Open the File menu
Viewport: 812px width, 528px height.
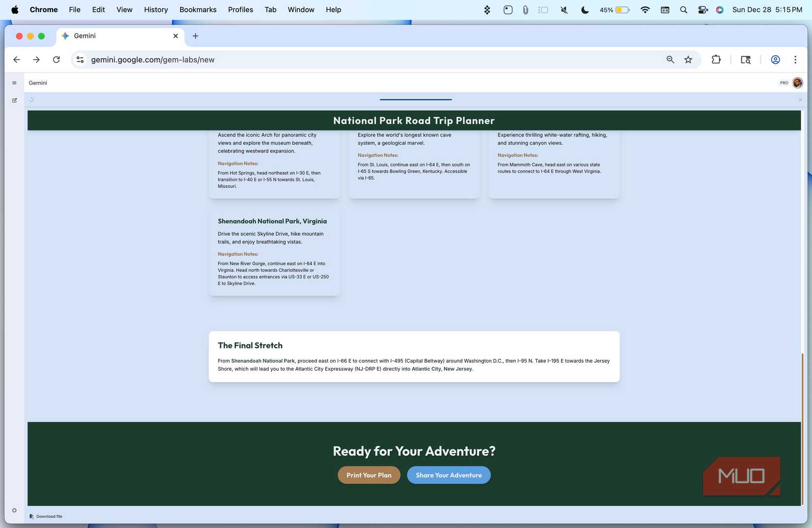pos(75,10)
